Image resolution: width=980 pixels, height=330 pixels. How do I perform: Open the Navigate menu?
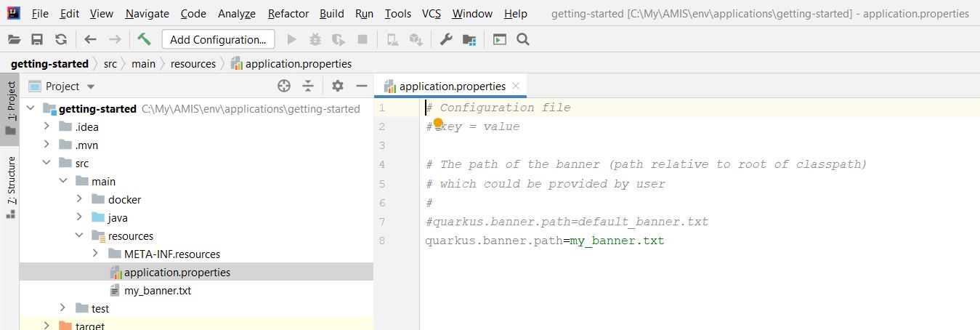147,14
